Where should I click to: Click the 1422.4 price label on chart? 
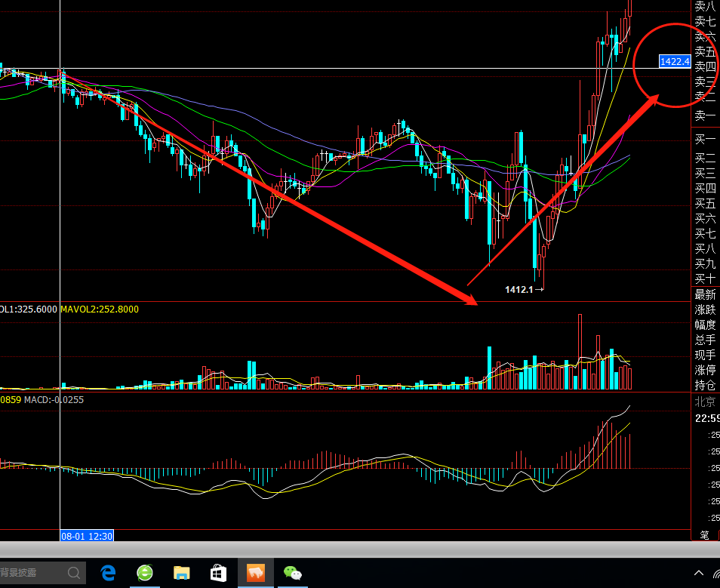coord(674,61)
